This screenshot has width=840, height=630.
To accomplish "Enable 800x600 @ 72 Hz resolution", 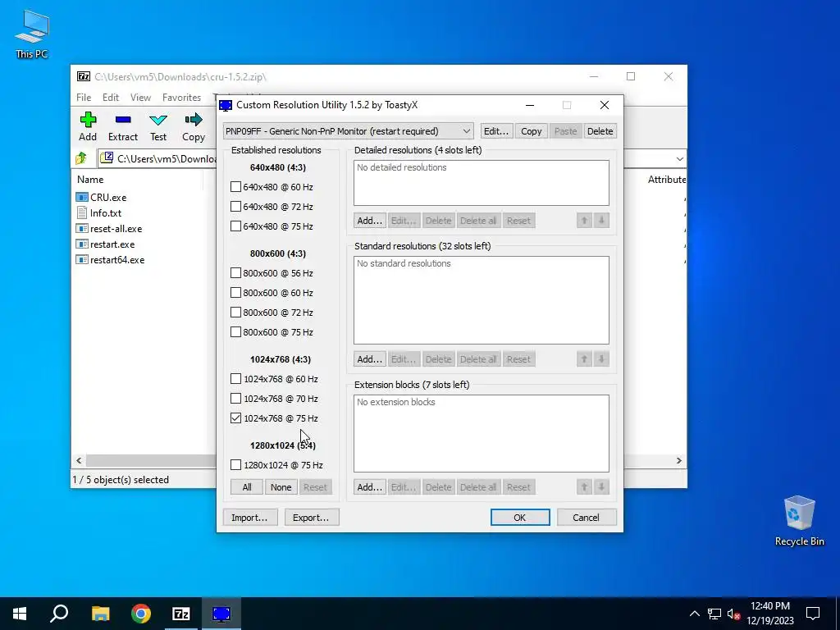I will (x=235, y=313).
